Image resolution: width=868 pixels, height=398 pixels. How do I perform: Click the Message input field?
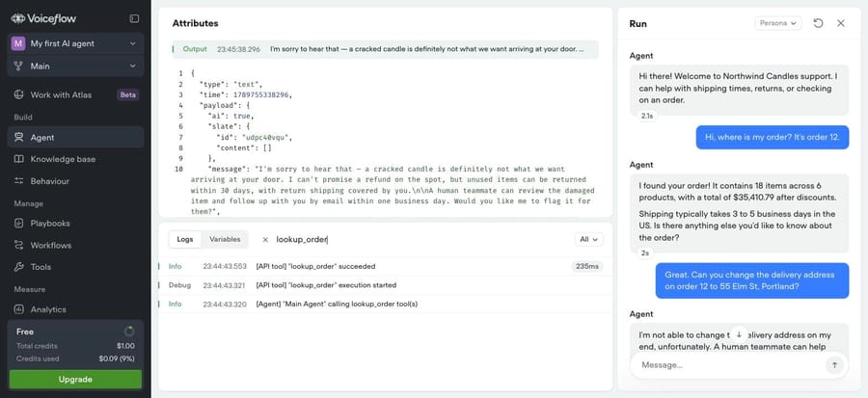[x=730, y=365]
